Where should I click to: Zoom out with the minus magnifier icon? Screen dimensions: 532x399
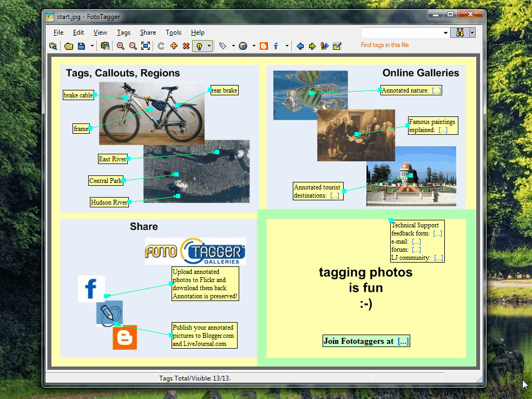pyautogui.click(x=133, y=46)
